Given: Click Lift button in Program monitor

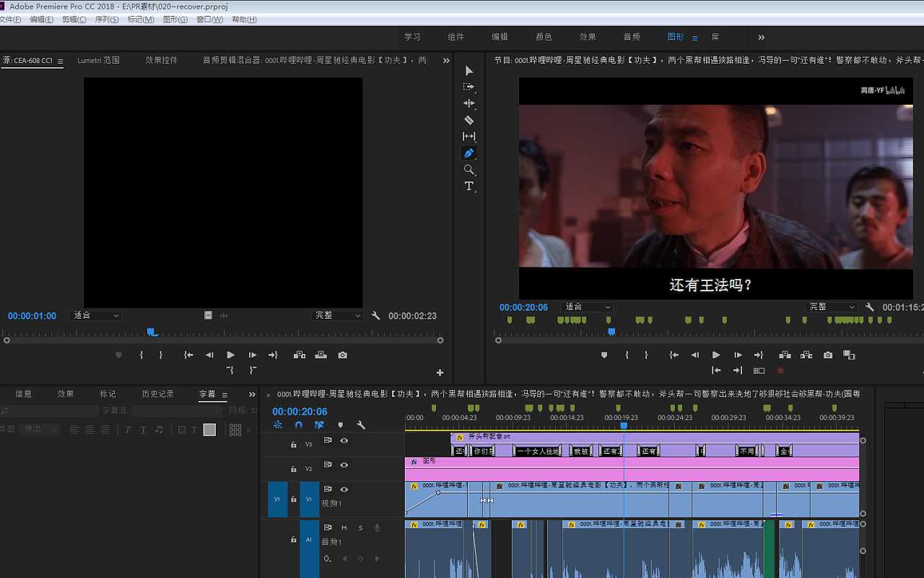Looking at the screenshot, I should pyautogui.click(x=785, y=355).
